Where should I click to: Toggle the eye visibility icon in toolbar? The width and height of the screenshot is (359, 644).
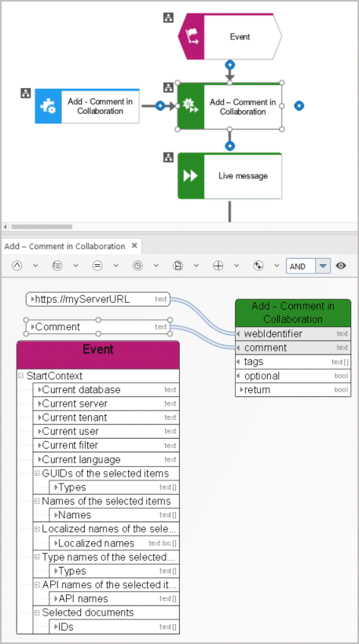[340, 266]
